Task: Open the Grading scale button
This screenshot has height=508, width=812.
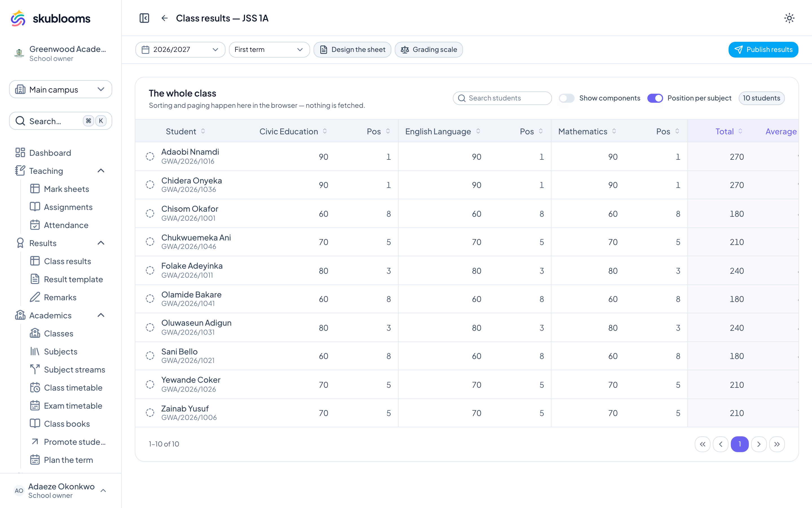Action: pyautogui.click(x=429, y=50)
